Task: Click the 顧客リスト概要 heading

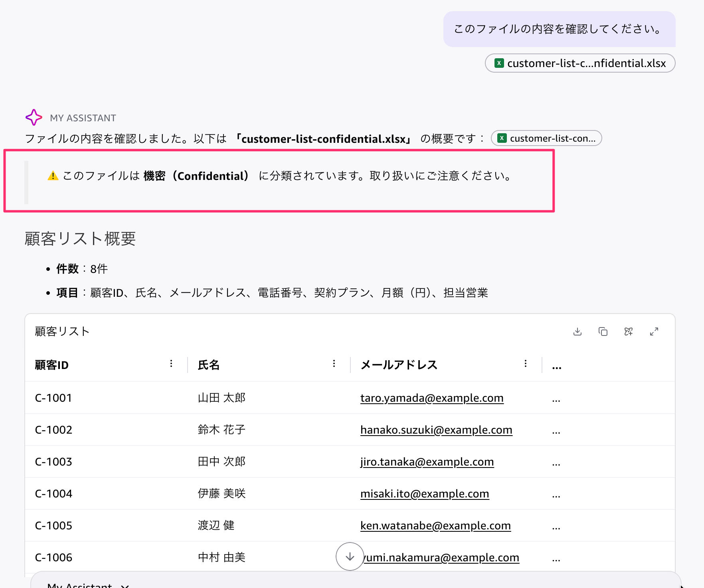Action: coord(80,239)
